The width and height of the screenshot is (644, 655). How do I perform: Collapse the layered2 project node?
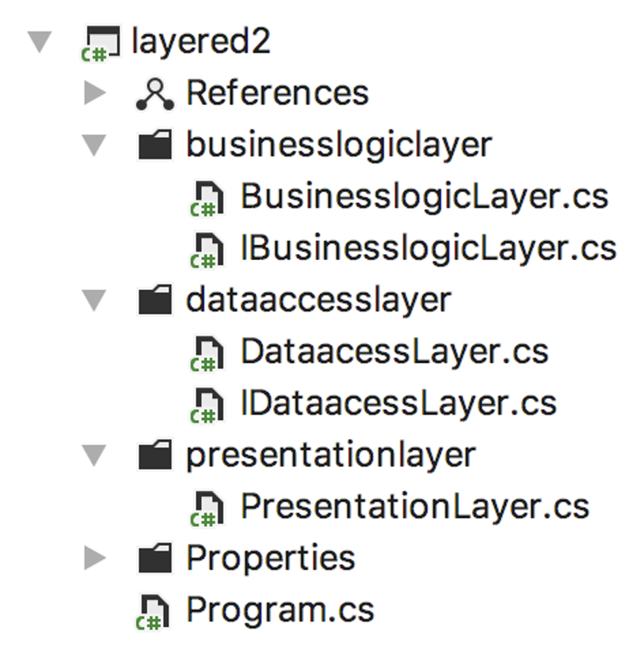click(40, 42)
